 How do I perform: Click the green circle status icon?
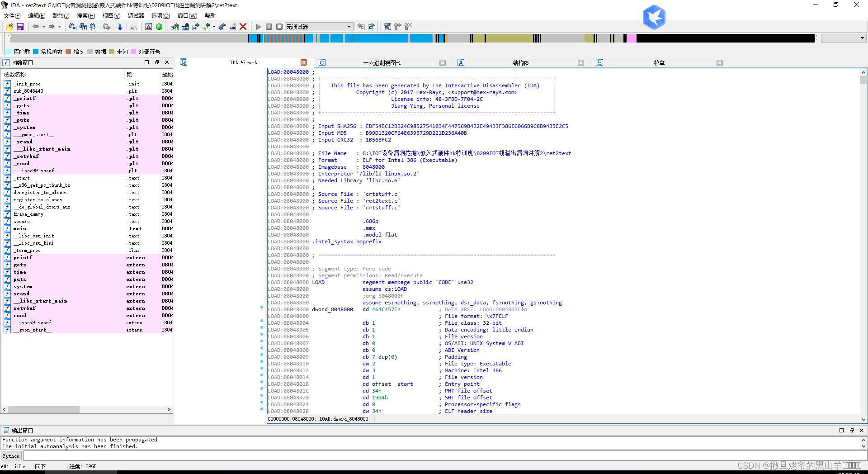159,27
